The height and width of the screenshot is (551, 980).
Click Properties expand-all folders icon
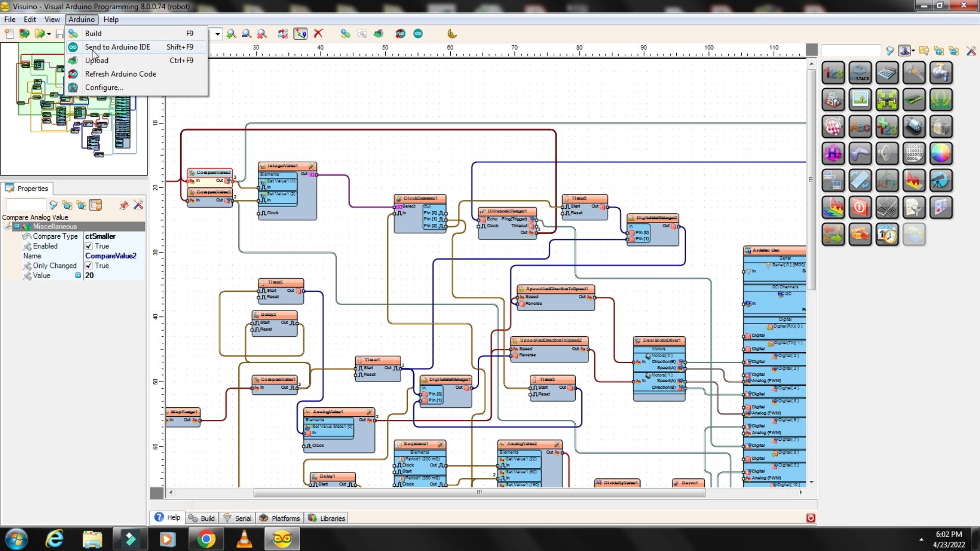(67, 205)
